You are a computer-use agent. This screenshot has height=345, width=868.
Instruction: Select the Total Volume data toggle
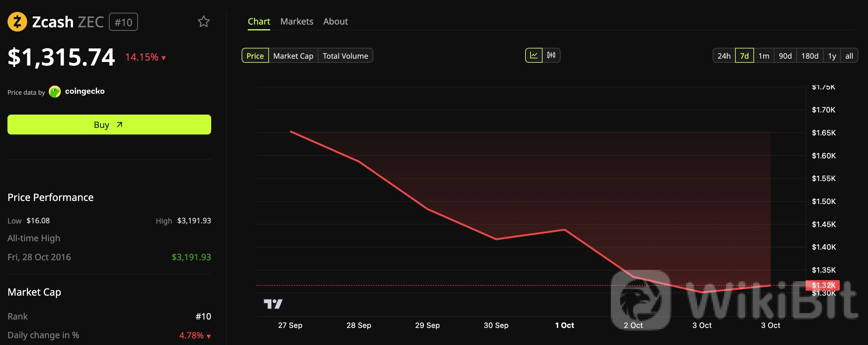click(345, 56)
